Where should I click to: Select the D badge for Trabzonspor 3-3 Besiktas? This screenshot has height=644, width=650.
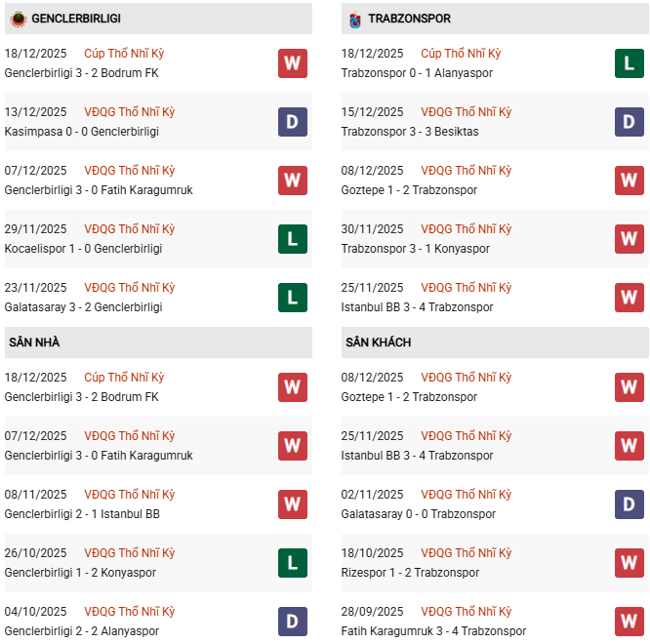pos(630,122)
